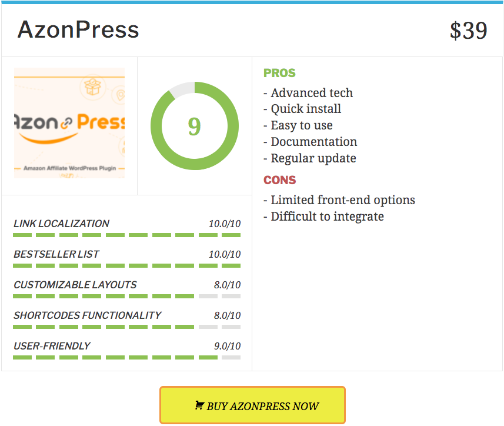The image size is (504, 426).
Task: Click the Advanced tech pro item
Action: (308, 93)
